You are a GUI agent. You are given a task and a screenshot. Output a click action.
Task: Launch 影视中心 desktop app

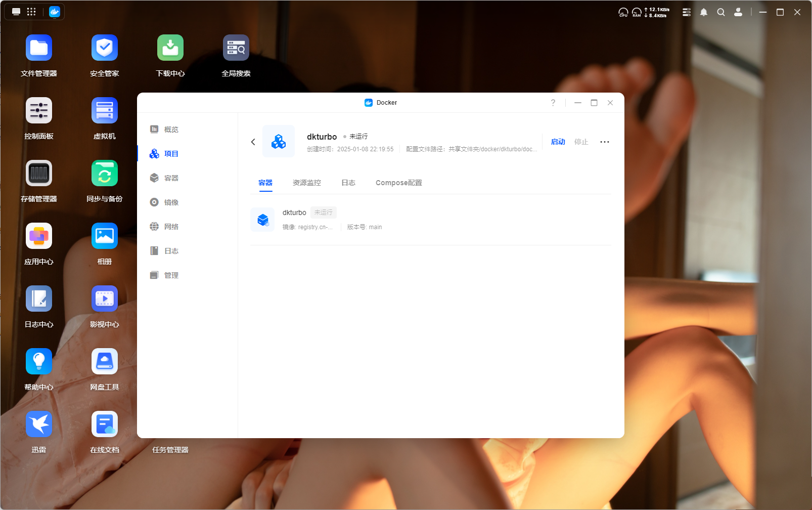[x=105, y=299]
